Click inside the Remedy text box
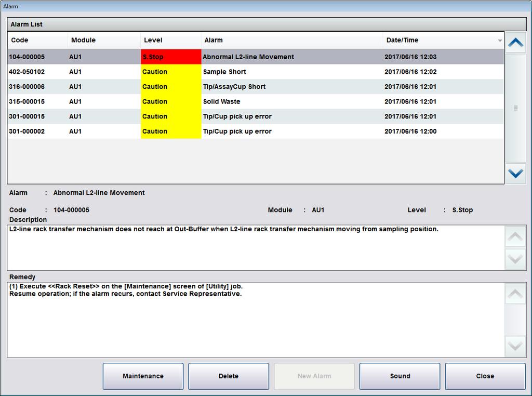Screen dimensions: 532x396 pos(256,320)
